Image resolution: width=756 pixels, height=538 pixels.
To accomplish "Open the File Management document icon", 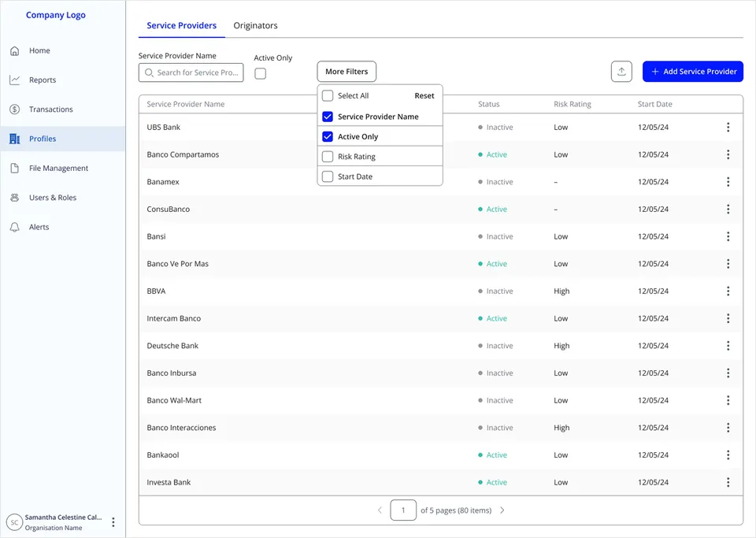I will click(x=15, y=169).
